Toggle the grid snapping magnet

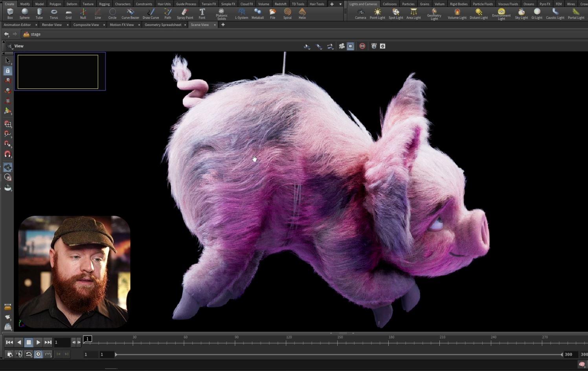(x=7, y=124)
